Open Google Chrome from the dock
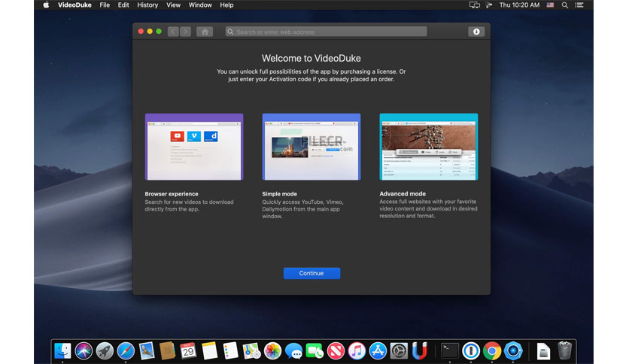This screenshot has height=364, width=629. (x=492, y=351)
